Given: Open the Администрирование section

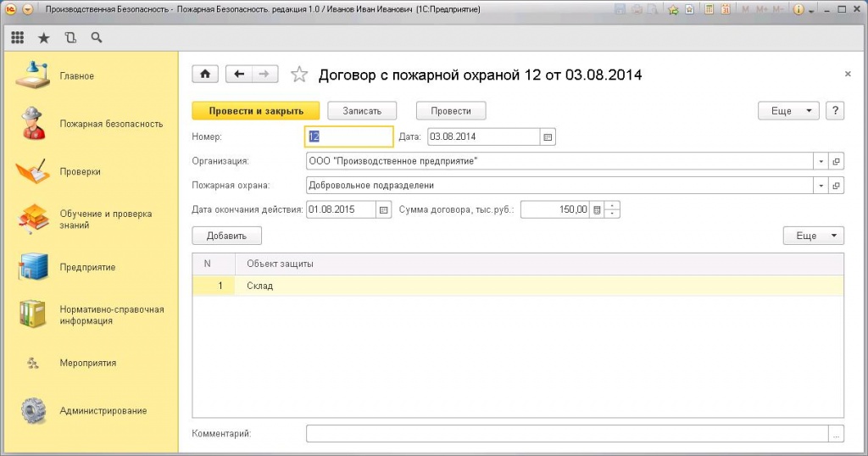Looking at the screenshot, I should pyautogui.click(x=103, y=411).
